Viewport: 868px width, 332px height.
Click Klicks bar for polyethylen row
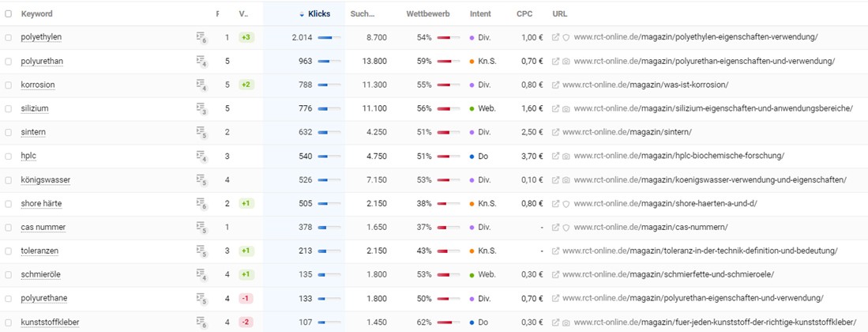click(x=329, y=37)
